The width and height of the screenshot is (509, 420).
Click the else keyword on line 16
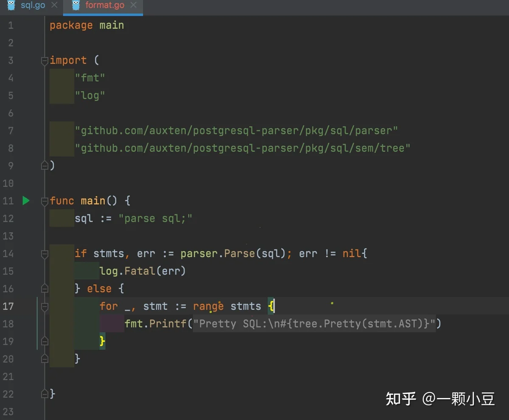coord(99,289)
